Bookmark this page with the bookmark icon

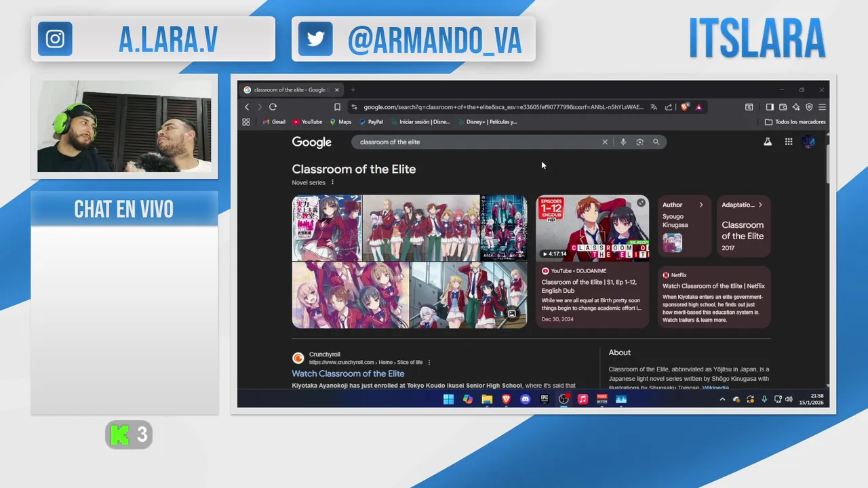[x=337, y=107]
